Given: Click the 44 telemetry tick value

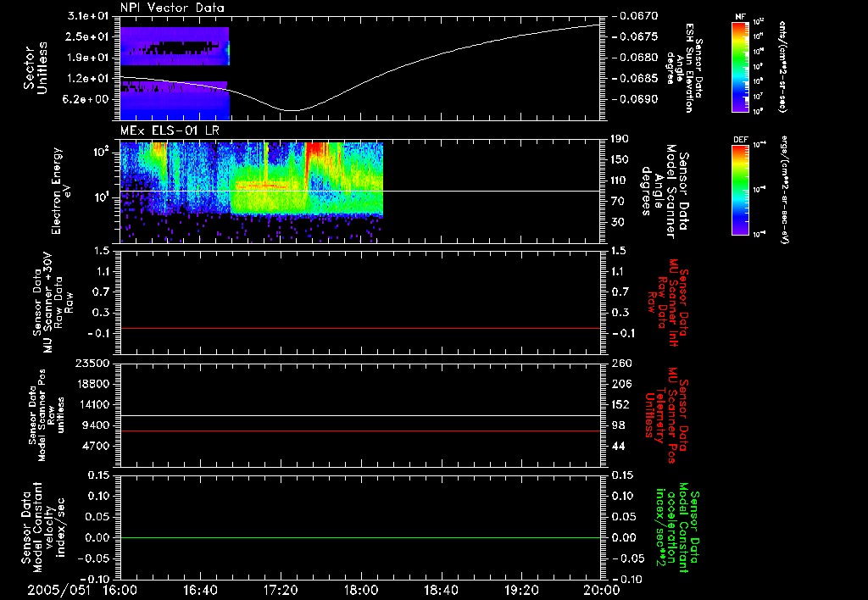Looking at the screenshot, I should (619, 446).
